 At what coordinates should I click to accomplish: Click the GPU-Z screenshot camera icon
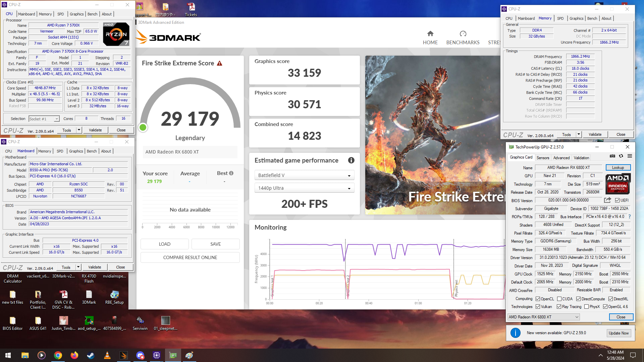(x=612, y=156)
